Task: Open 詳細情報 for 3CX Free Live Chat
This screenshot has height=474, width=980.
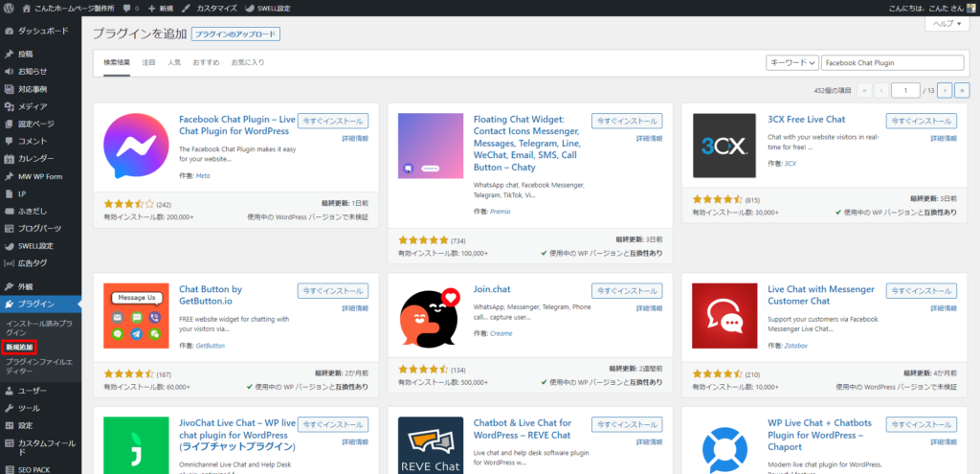Action: (x=943, y=138)
